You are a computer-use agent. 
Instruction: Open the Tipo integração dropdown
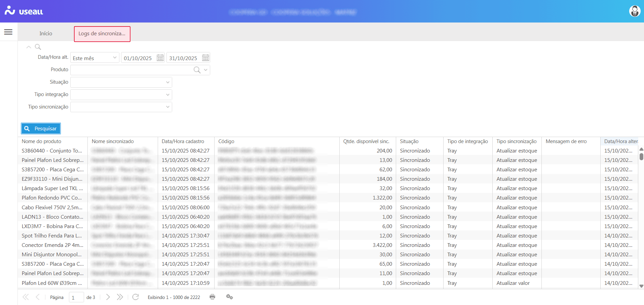coord(167,95)
